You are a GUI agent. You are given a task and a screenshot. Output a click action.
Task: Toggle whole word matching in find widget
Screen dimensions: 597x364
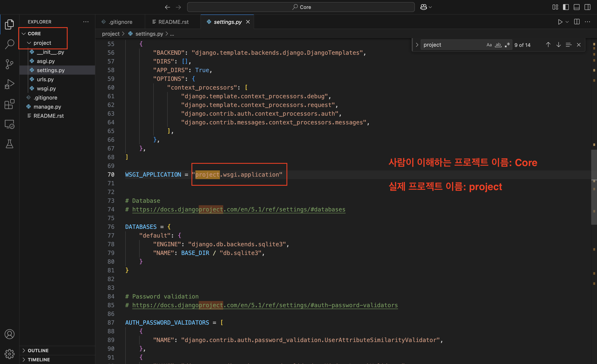pyautogui.click(x=498, y=45)
